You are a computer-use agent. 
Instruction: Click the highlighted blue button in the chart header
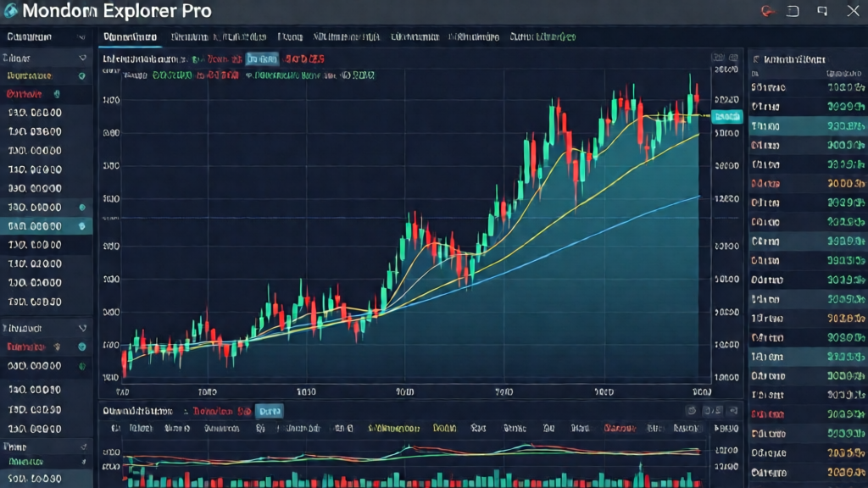tap(264, 59)
